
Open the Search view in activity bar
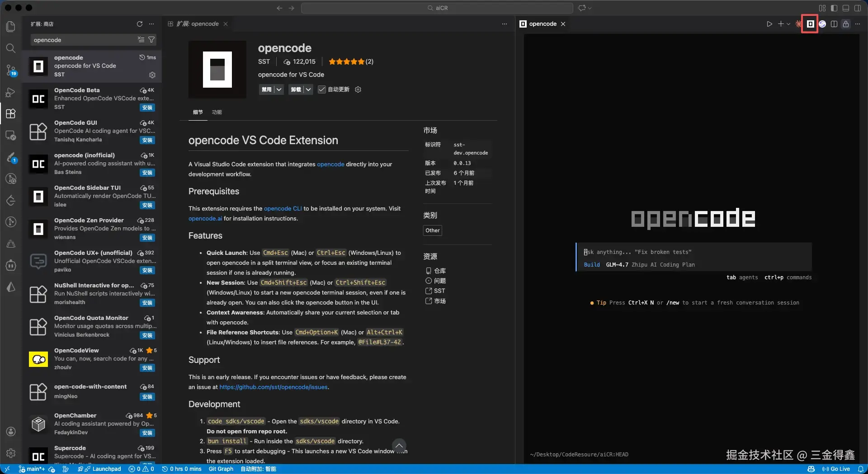click(x=11, y=48)
